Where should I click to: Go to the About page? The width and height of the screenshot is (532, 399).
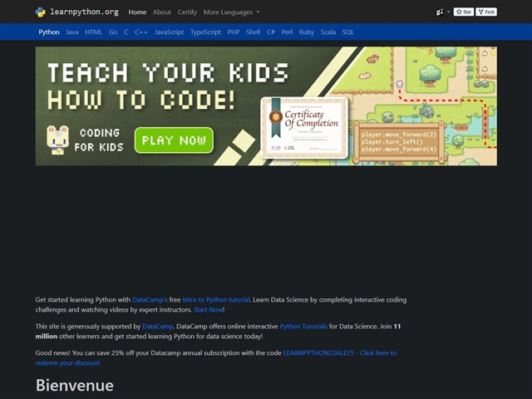click(x=162, y=12)
